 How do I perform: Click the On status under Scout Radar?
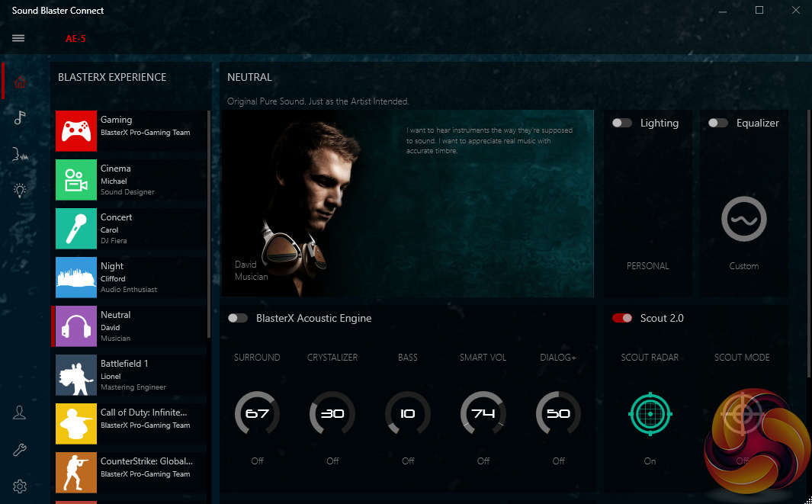650,461
